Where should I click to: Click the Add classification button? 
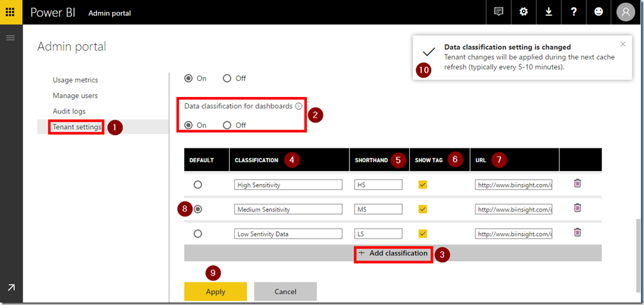pos(393,253)
